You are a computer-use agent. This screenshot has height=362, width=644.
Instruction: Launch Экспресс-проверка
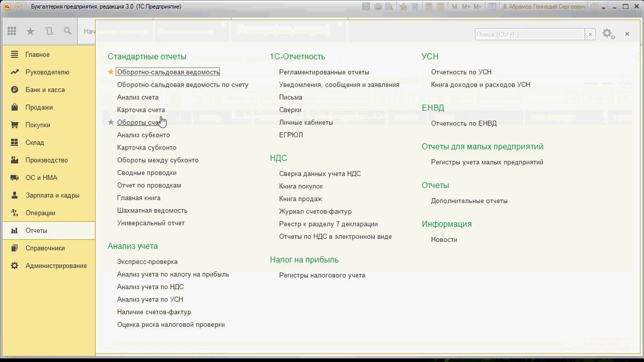point(147,261)
